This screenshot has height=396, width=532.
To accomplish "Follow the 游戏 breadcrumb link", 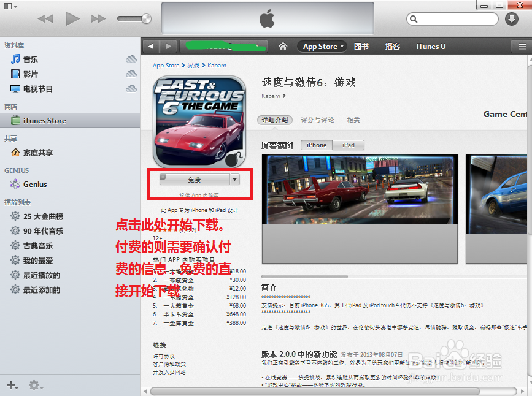I will (193, 66).
